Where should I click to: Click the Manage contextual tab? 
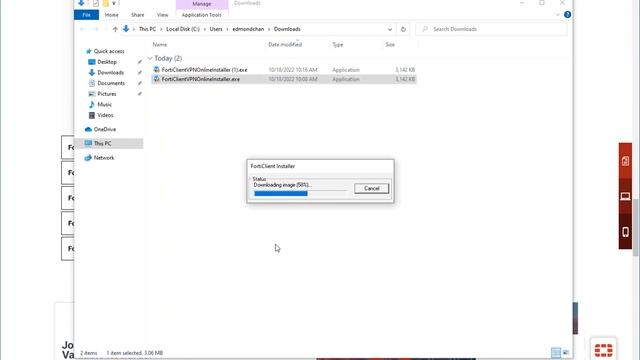tap(202, 4)
